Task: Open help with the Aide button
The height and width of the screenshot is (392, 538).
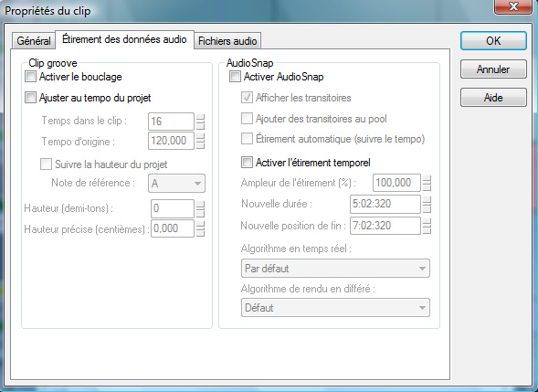Action: (493, 98)
